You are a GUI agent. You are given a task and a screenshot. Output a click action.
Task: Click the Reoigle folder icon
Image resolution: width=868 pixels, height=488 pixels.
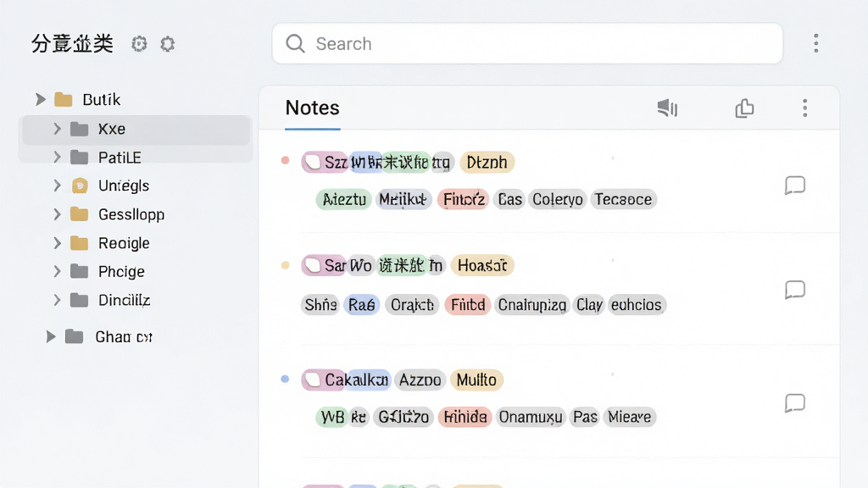click(79, 243)
